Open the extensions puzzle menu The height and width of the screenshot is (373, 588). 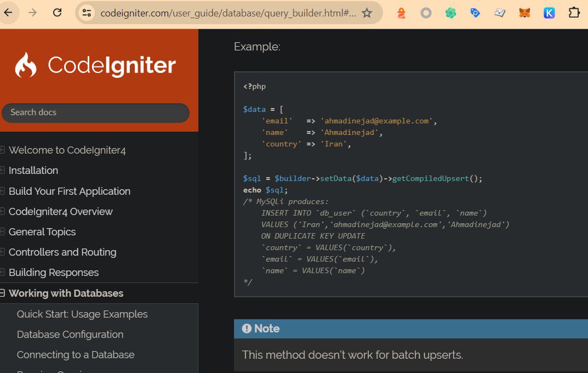point(574,13)
